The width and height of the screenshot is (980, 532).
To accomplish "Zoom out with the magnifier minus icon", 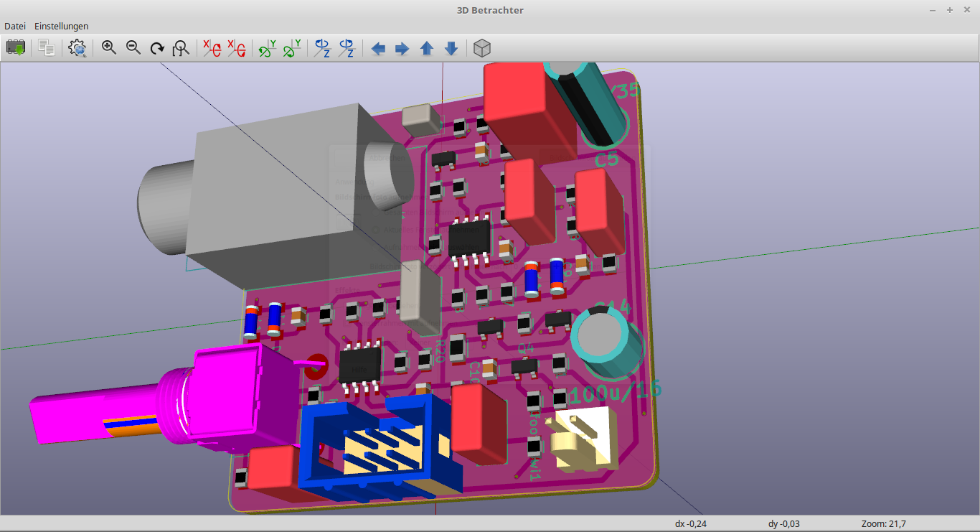I will pos(133,48).
